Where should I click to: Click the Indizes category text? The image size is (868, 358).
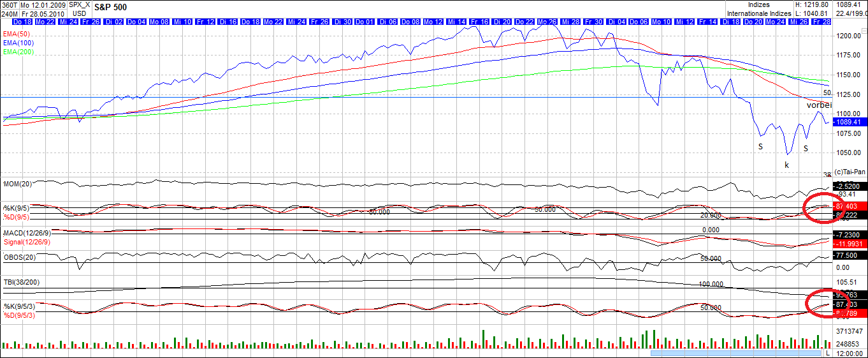click(758, 4)
